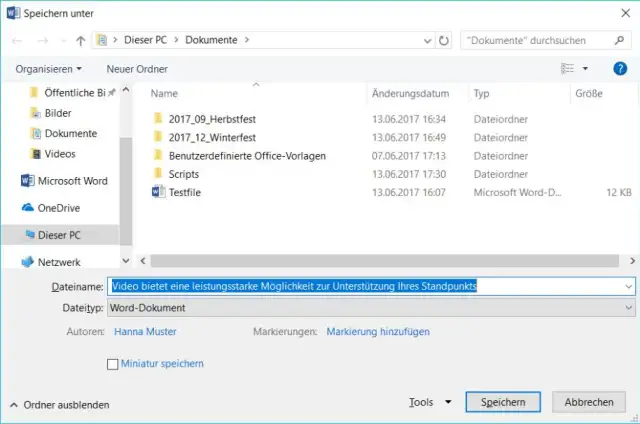Image resolution: width=640 pixels, height=424 pixels.
Task: Click the refresh icon in address bar
Action: click(x=443, y=41)
